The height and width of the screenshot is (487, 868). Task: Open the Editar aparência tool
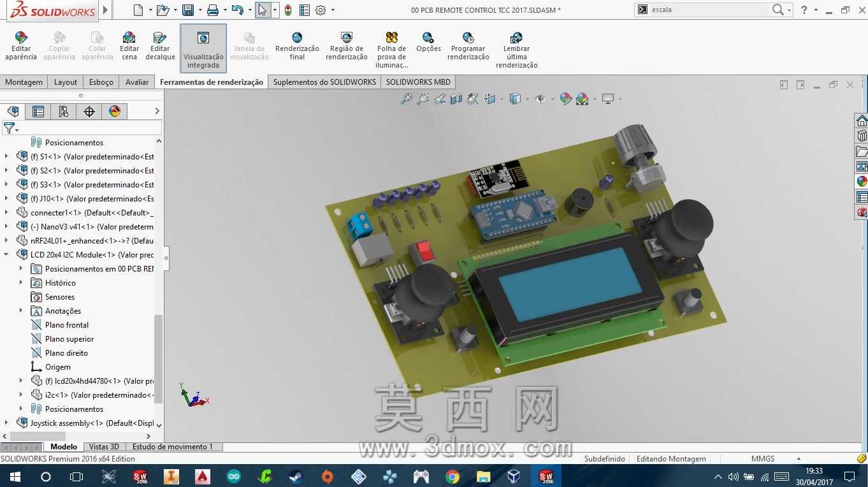coord(21,46)
